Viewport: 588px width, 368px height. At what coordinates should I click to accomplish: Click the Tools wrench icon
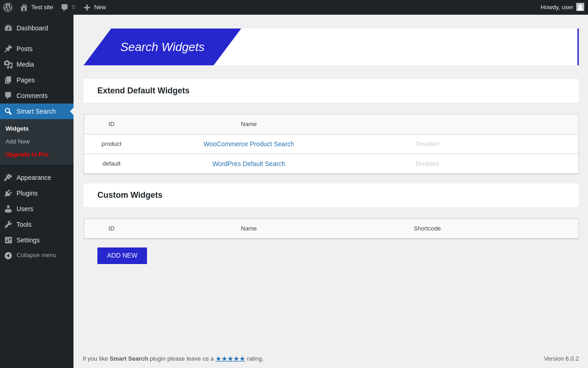[8, 224]
